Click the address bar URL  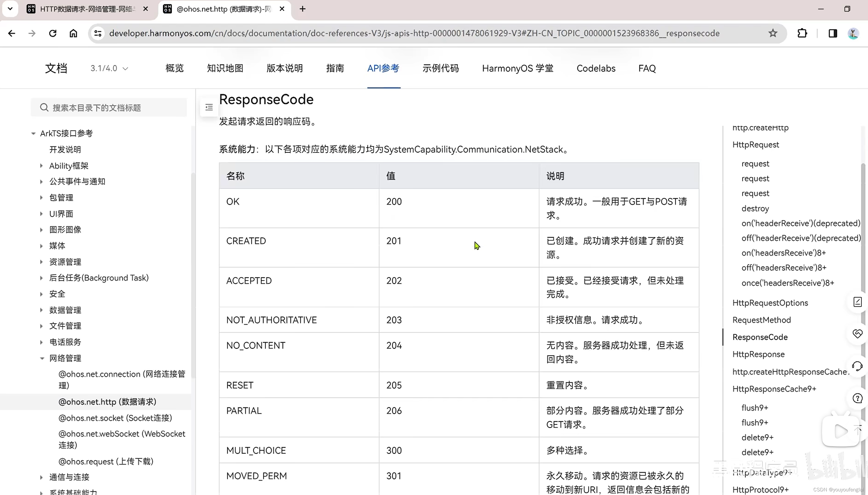(x=414, y=33)
